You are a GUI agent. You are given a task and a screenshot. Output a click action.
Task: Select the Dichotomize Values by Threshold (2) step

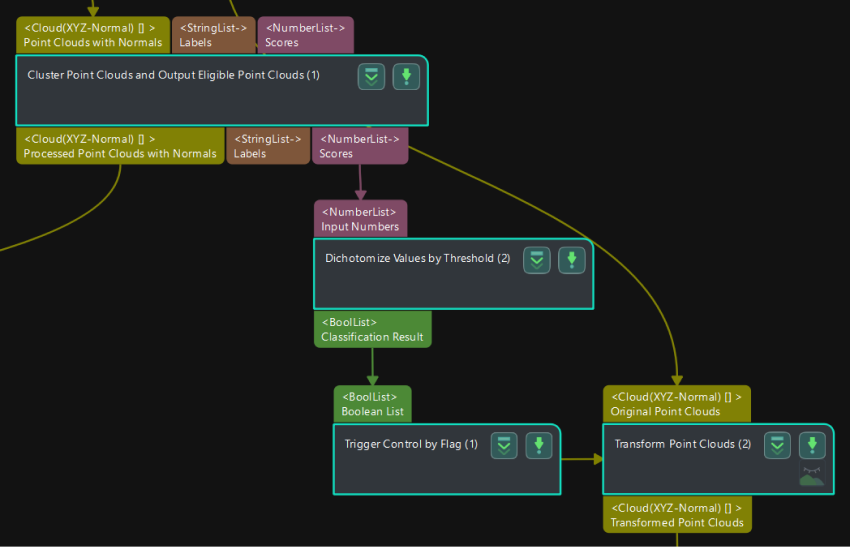coord(454,274)
